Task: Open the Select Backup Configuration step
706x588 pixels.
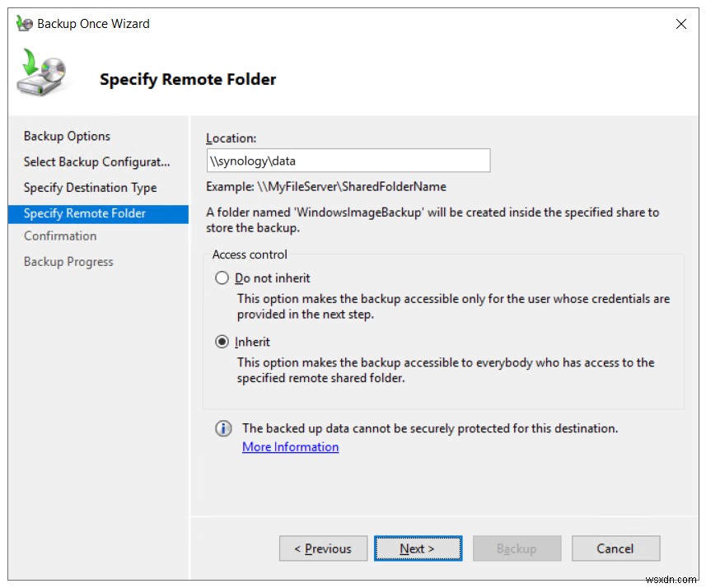Action: click(96, 161)
